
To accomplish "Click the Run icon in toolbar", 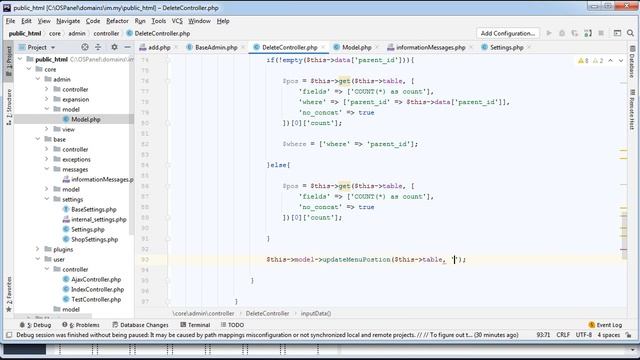I will click(x=549, y=33).
